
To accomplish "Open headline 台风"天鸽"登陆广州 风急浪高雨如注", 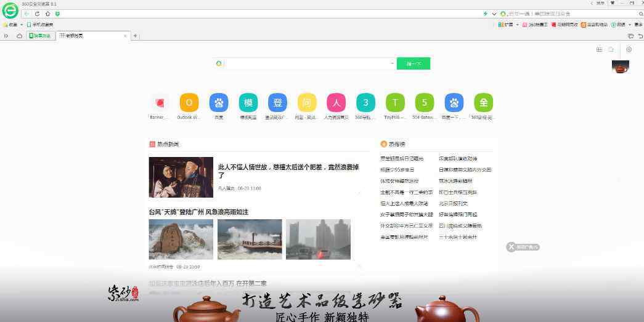I will click(x=198, y=212).
